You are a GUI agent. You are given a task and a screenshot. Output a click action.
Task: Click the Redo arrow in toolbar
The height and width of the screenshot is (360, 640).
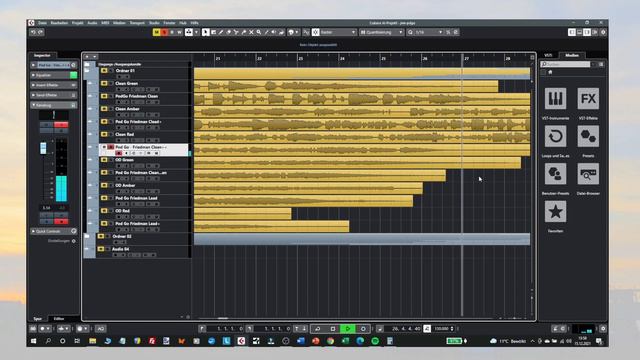click(x=40, y=32)
